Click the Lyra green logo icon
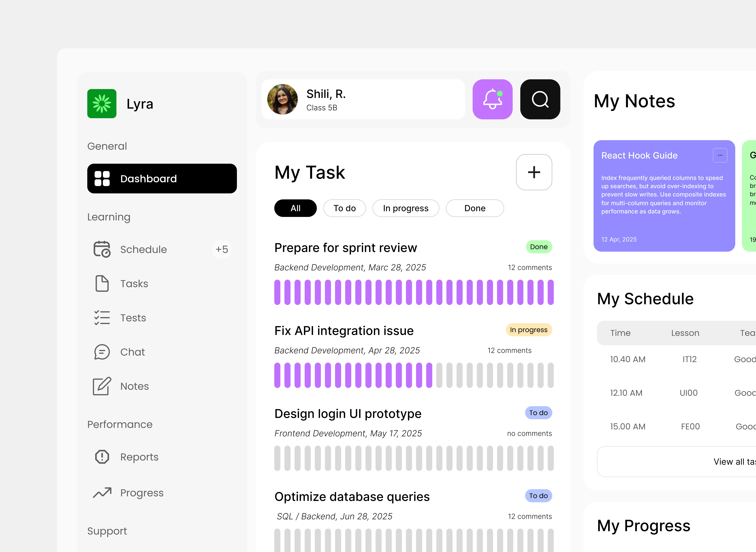 [102, 104]
